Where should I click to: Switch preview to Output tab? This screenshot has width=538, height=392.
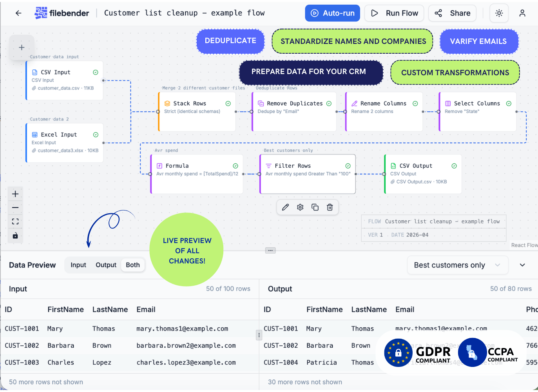[106, 265]
